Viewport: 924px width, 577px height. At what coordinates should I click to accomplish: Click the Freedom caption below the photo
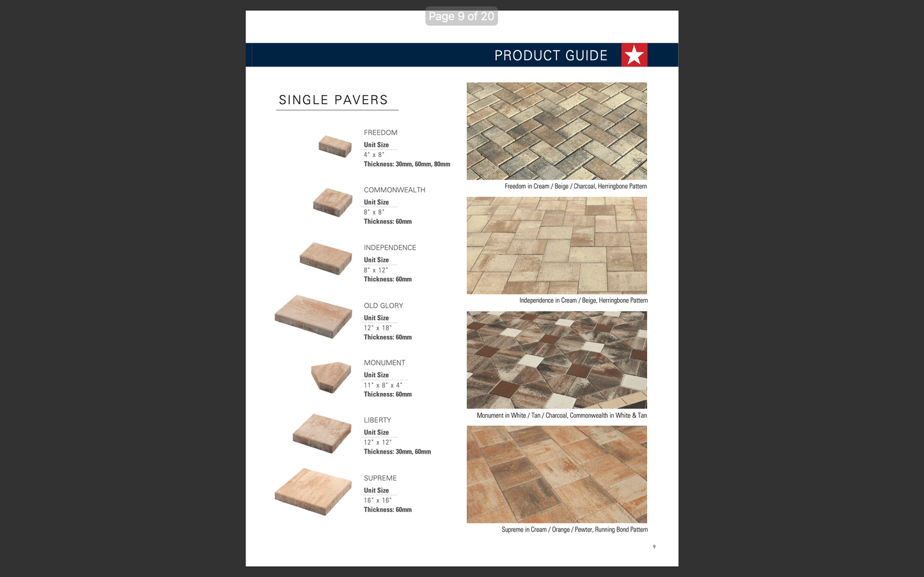tap(575, 186)
